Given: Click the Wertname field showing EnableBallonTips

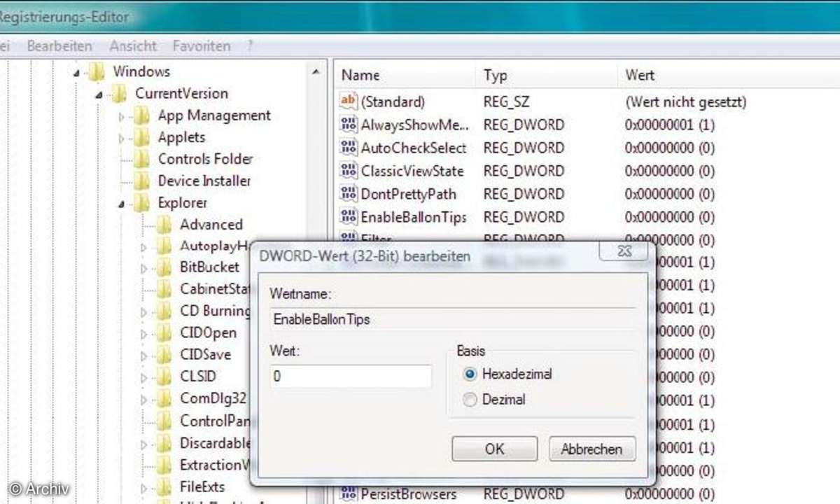Looking at the screenshot, I should pos(453,319).
